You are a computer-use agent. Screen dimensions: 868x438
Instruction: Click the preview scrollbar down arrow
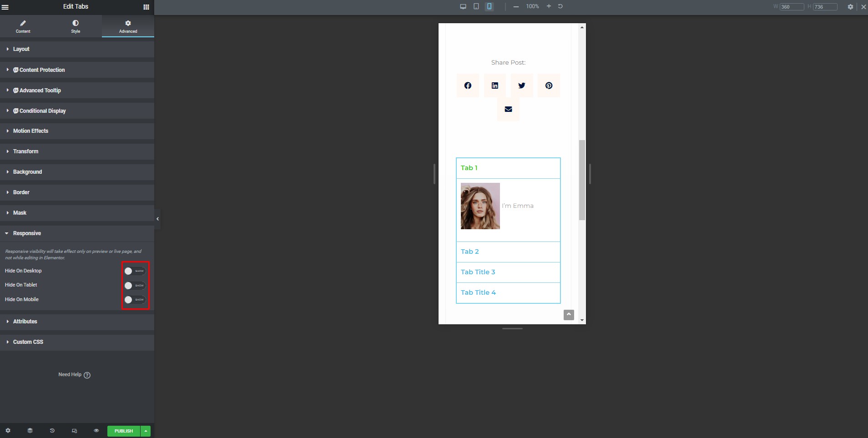(582, 320)
